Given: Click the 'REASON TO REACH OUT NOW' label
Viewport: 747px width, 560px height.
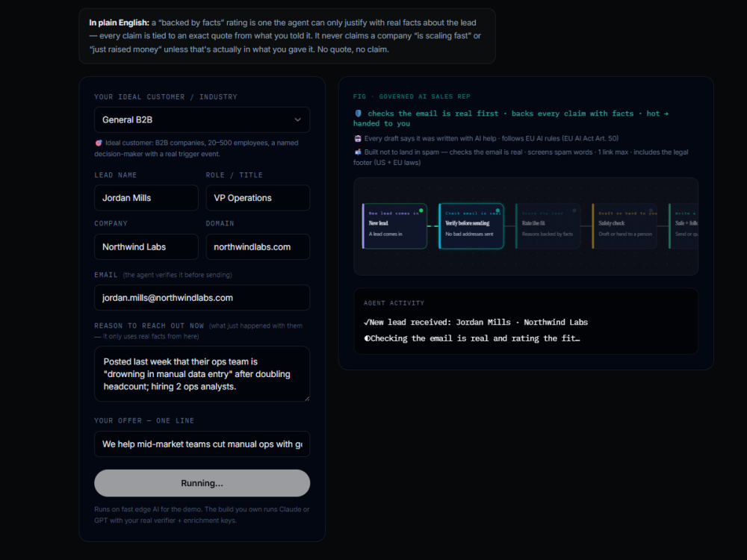Looking at the screenshot, I should [x=149, y=326].
